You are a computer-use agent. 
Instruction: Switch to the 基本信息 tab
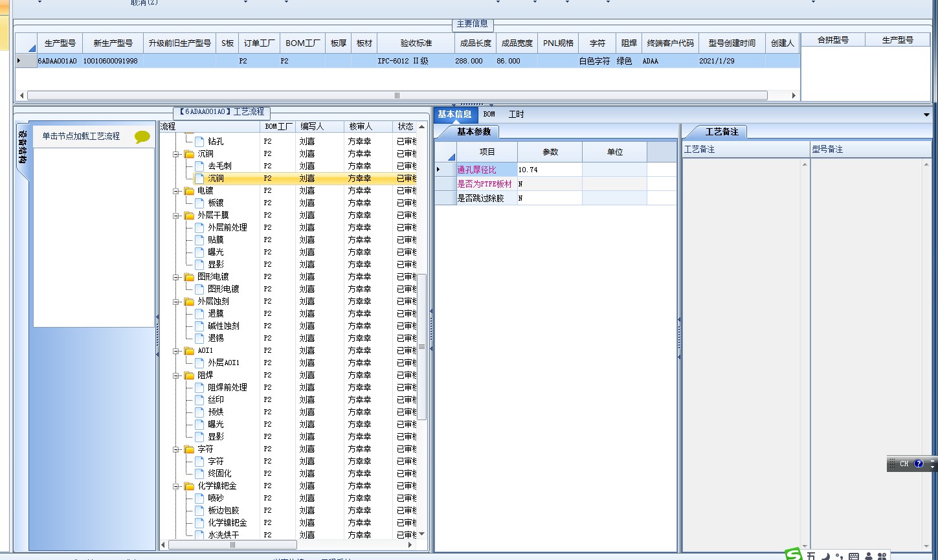(454, 115)
